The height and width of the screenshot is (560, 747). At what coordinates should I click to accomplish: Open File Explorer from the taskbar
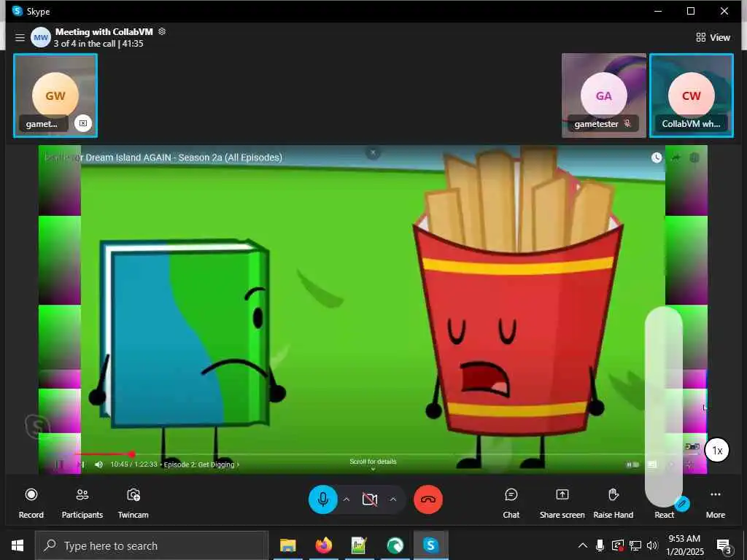pyautogui.click(x=287, y=545)
